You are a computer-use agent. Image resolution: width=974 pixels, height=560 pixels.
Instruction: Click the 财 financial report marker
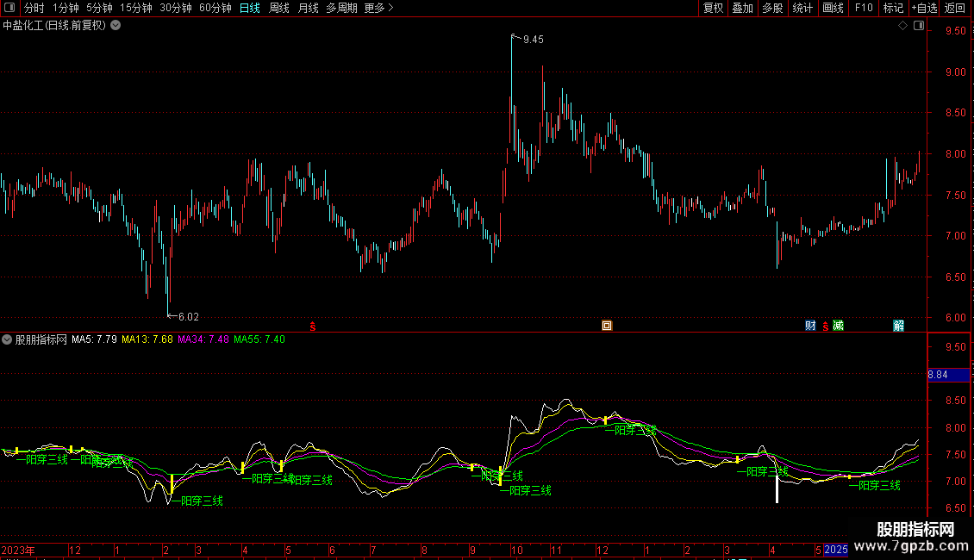click(x=810, y=326)
